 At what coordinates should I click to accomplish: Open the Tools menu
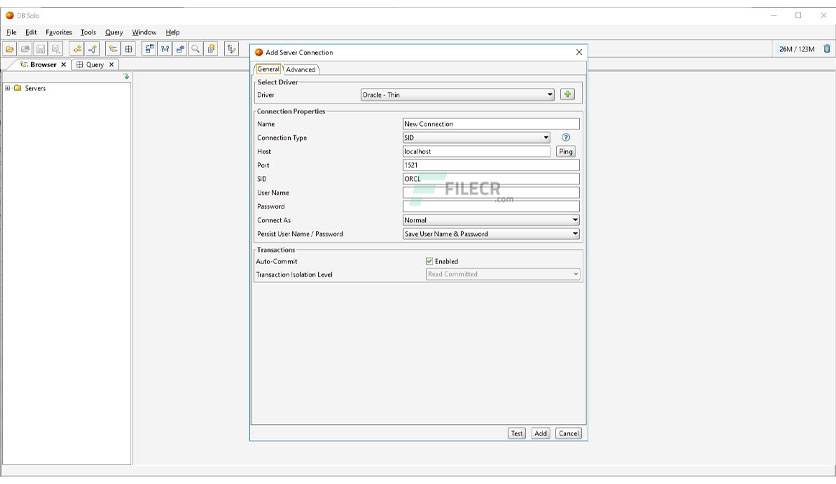coord(89,32)
